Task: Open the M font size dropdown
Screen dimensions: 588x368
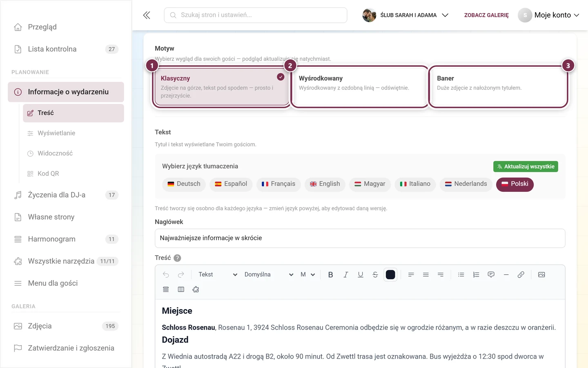Action: pos(307,275)
